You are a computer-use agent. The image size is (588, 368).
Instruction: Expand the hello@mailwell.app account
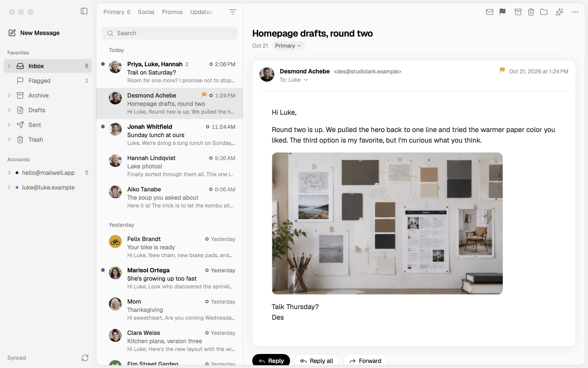pyautogui.click(x=9, y=172)
